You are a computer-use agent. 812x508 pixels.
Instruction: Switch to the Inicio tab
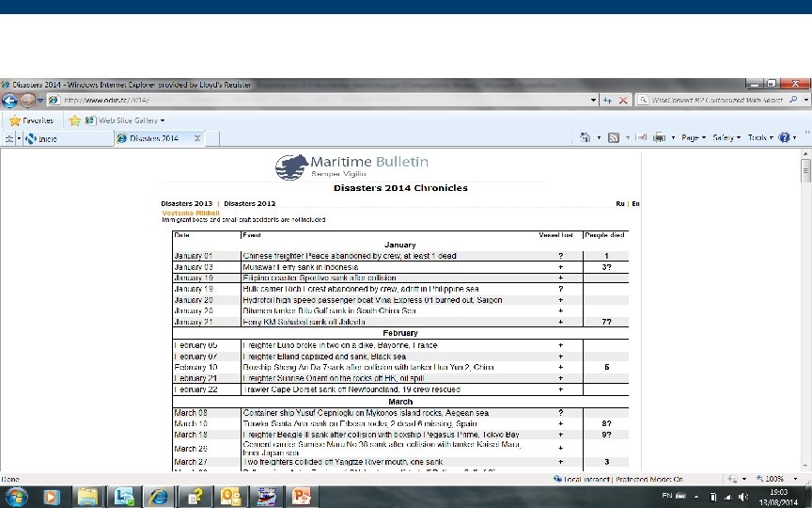(68, 138)
